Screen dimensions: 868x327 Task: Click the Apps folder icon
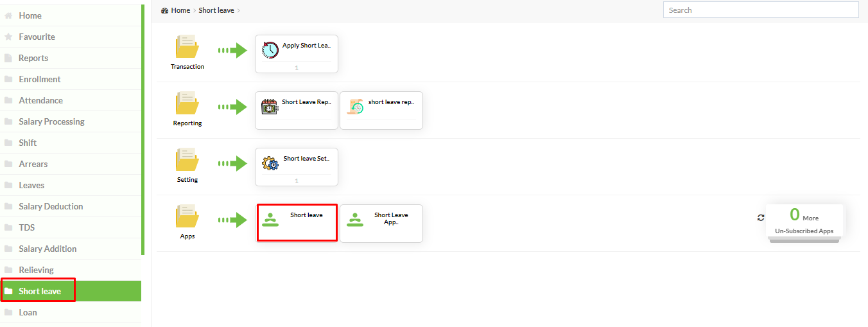point(187,217)
